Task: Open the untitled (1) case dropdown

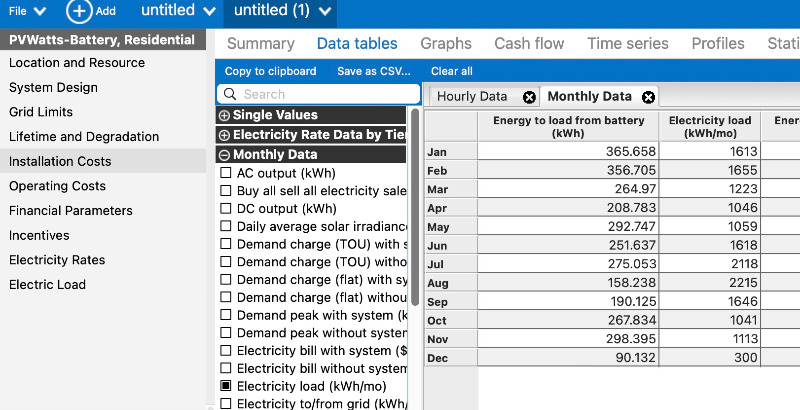Action: pos(328,11)
